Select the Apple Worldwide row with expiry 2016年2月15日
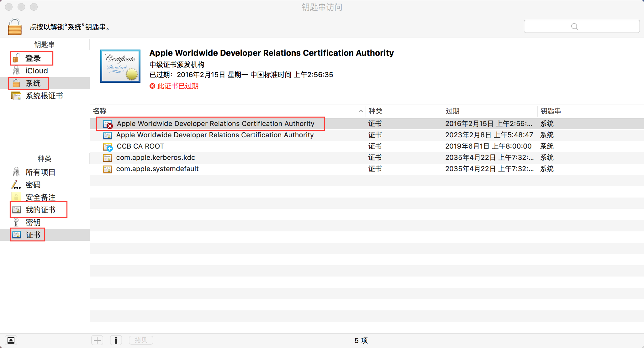 click(x=367, y=124)
